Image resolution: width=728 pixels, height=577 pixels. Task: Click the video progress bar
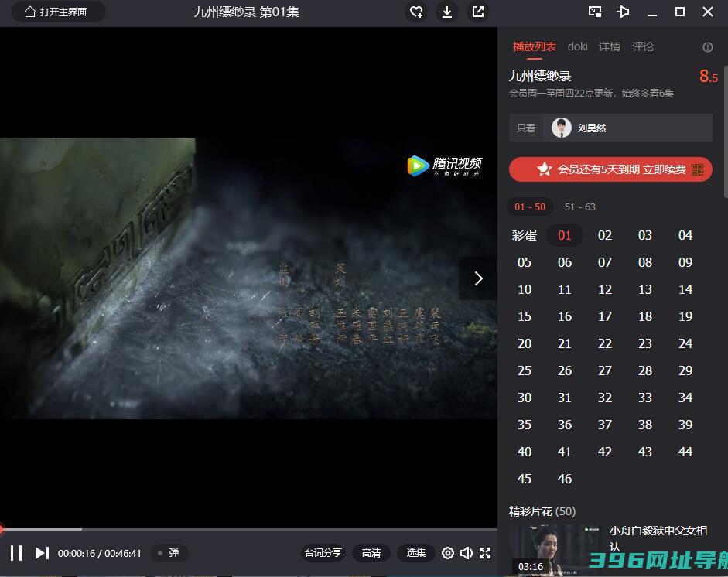[248, 529]
